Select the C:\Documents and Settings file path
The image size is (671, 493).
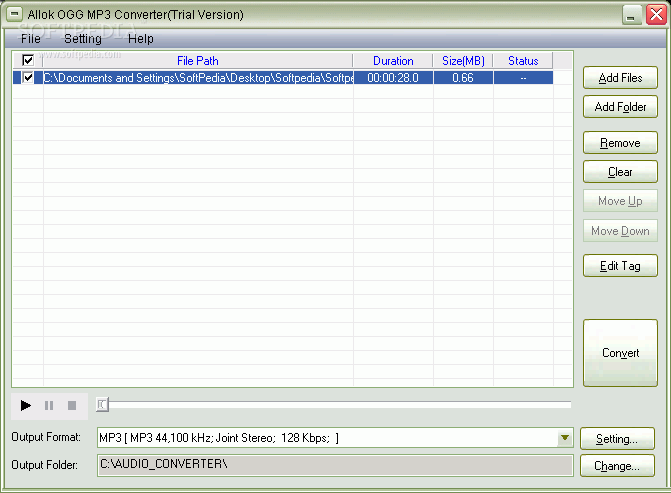tap(198, 78)
